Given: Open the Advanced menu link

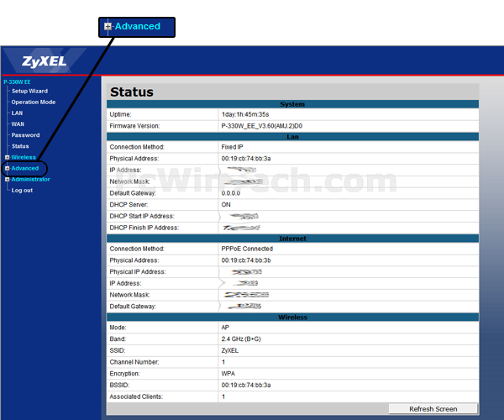Looking at the screenshot, I should point(24,168).
